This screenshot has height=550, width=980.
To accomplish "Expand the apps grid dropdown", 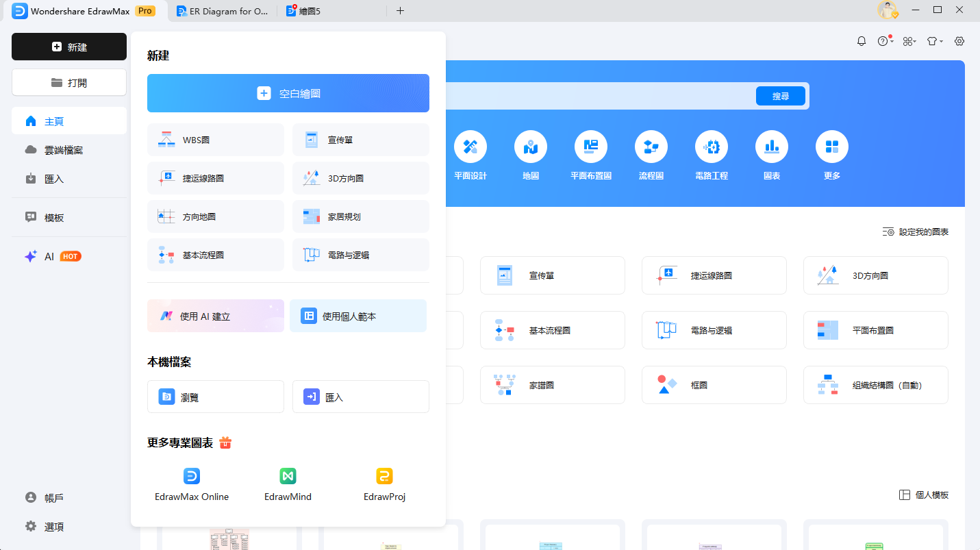I will click(909, 41).
